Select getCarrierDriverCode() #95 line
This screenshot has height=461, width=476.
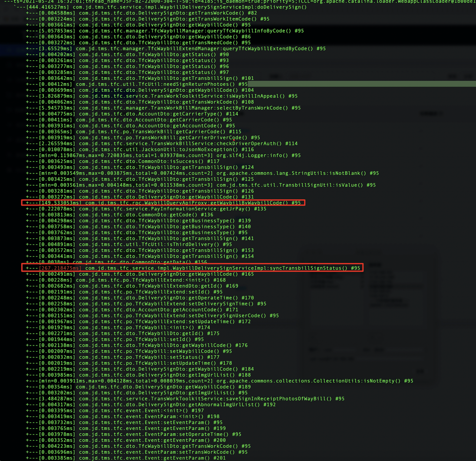pyautogui.click(x=143, y=138)
